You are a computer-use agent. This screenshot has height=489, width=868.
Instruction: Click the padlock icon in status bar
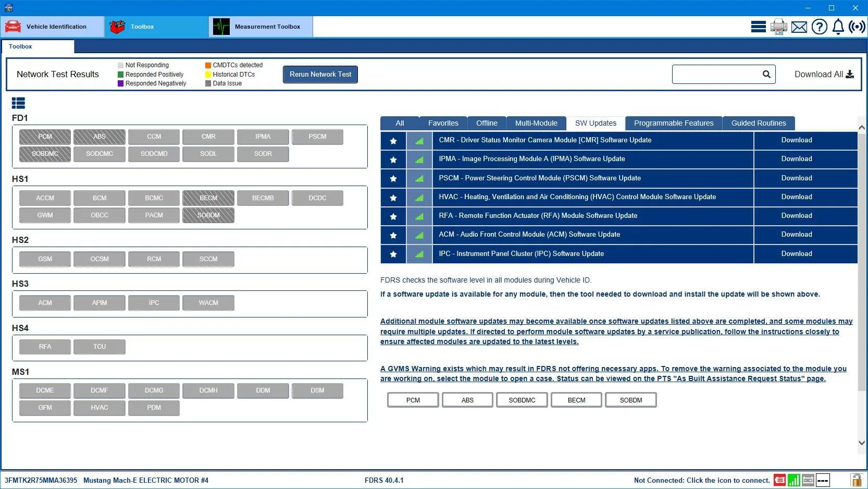(x=856, y=480)
